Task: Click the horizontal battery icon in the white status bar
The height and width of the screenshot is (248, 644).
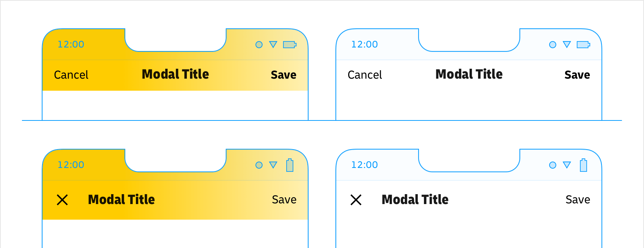Action: click(x=583, y=45)
